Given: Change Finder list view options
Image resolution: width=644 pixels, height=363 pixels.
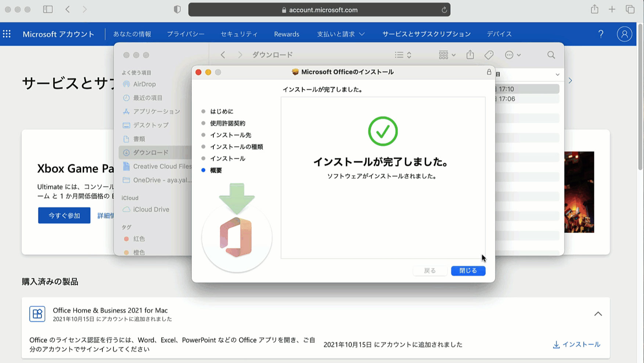Looking at the screenshot, I should [x=403, y=55].
